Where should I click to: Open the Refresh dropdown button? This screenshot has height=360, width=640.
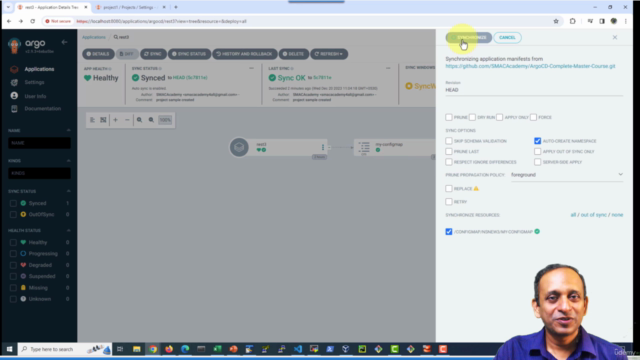(329, 54)
